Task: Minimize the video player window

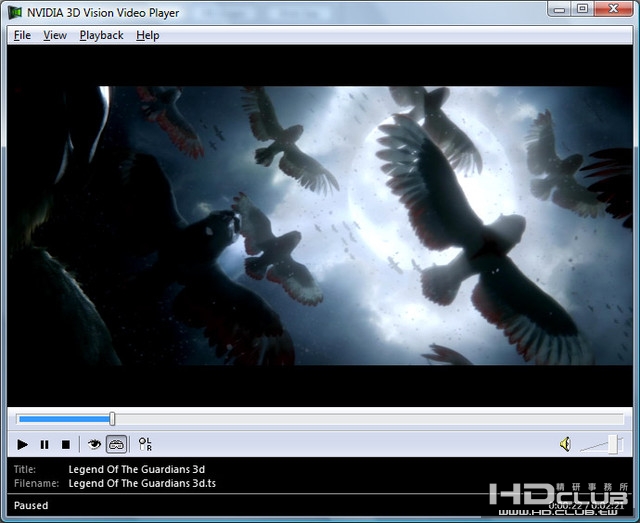Action: 559,9
